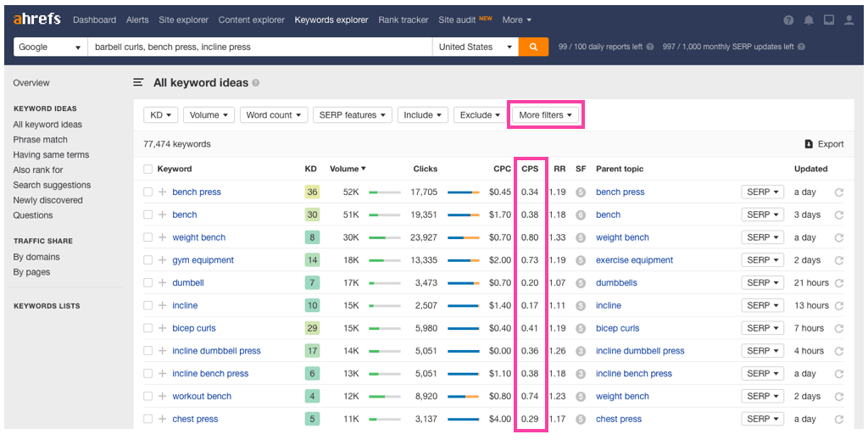Open the help question mark icon

click(x=789, y=20)
